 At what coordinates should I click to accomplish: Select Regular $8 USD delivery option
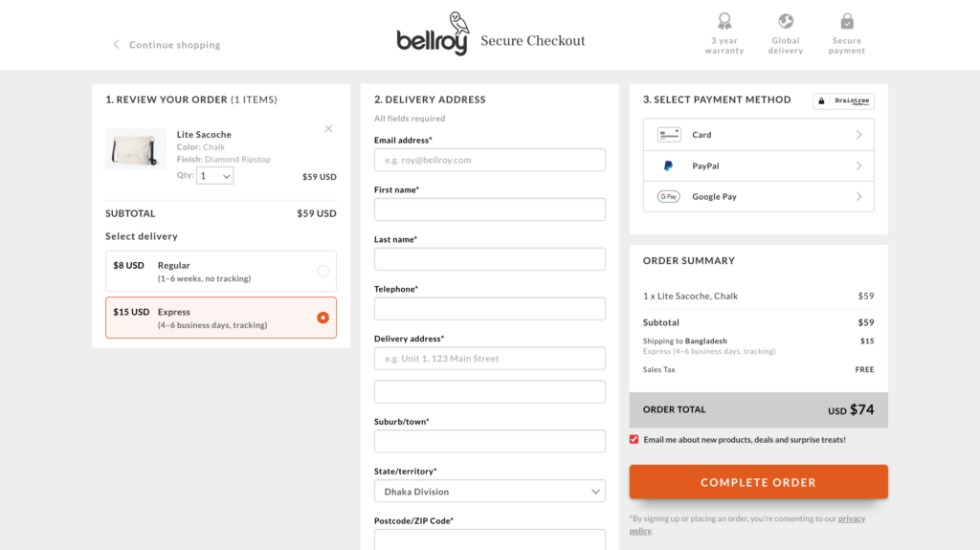coord(323,271)
